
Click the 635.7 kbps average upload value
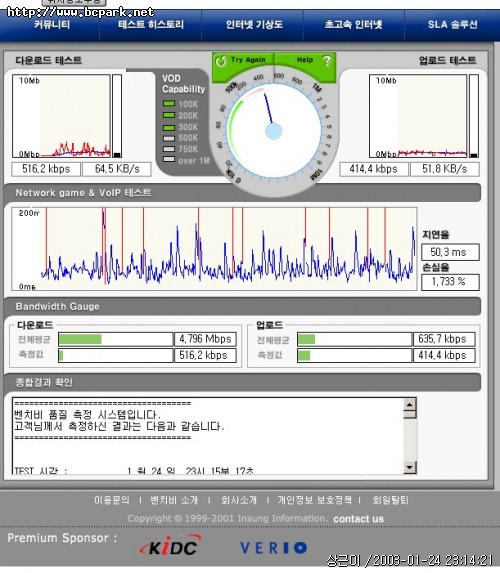(x=444, y=339)
